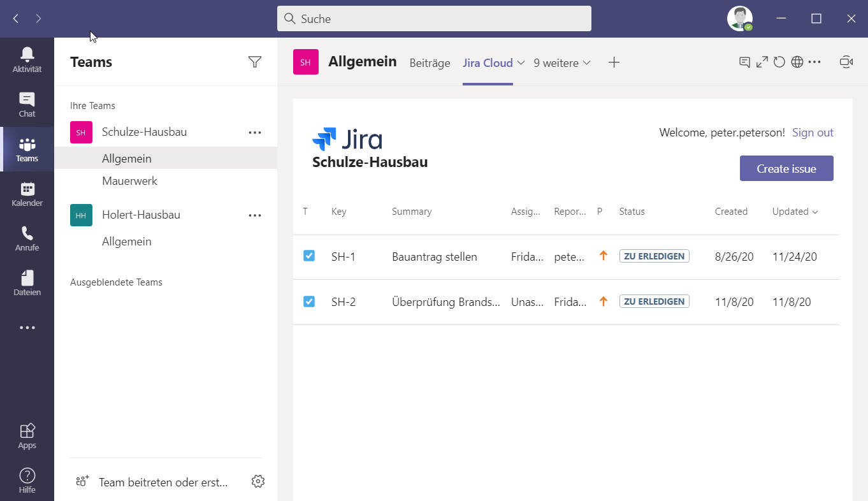Click the join or create team icon
The height and width of the screenshot is (501, 868).
click(82, 481)
